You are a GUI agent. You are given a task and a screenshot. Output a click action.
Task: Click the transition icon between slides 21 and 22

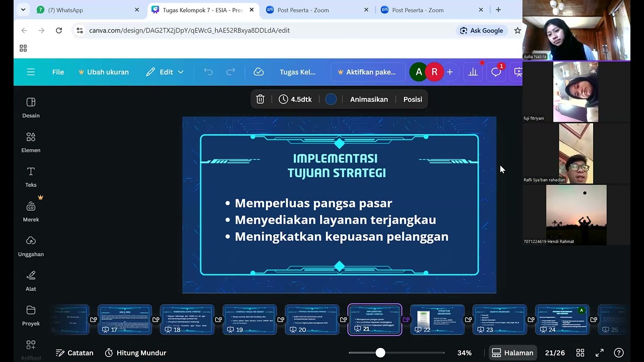(x=406, y=320)
